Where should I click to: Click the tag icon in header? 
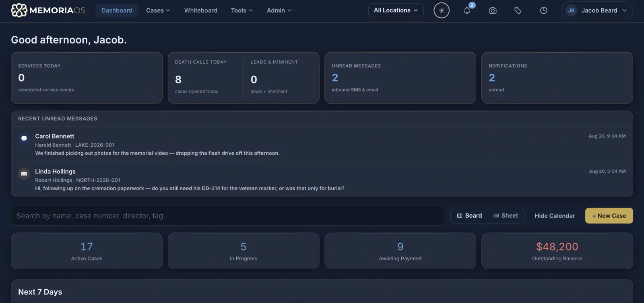pos(518,10)
